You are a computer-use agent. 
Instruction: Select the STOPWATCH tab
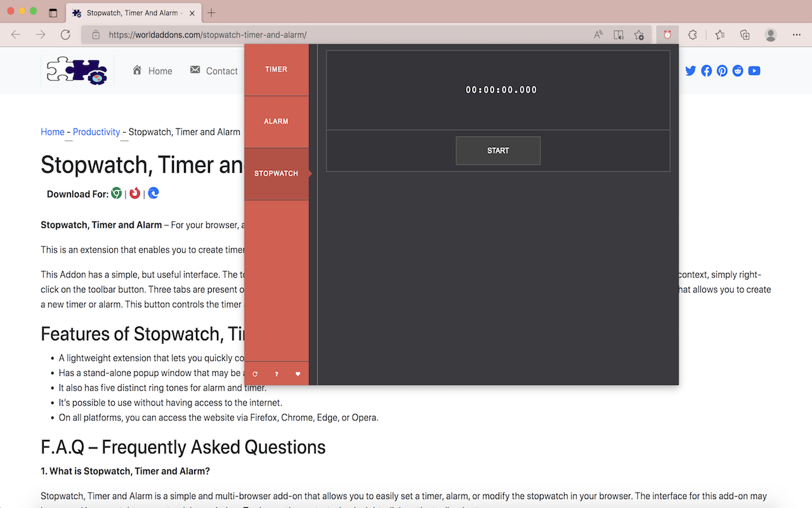277,174
